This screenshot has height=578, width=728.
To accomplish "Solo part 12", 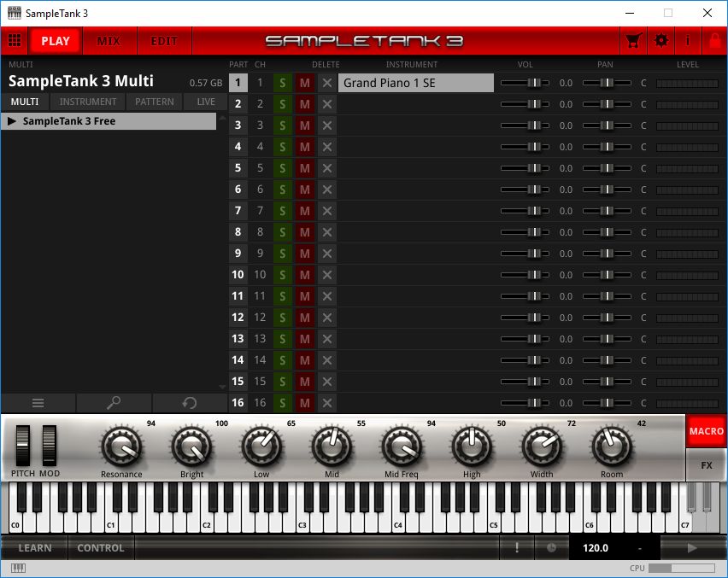I will (282, 318).
